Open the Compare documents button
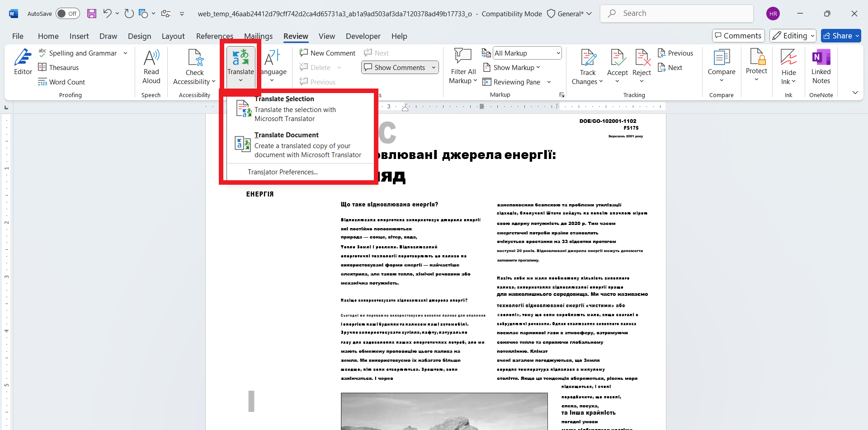 (722, 66)
